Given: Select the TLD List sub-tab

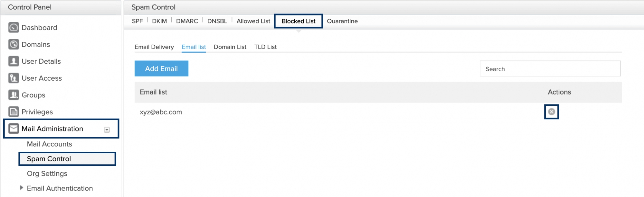Looking at the screenshot, I should 265,47.
